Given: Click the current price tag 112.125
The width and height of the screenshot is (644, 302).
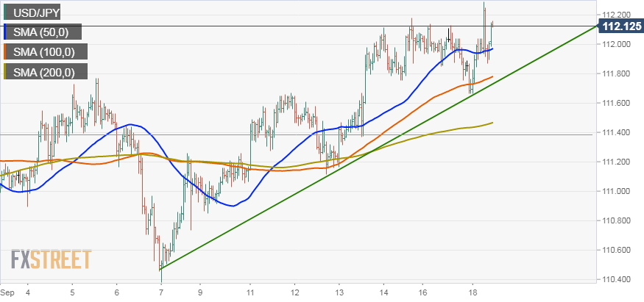Looking at the screenshot, I should (x=620, y=27).
